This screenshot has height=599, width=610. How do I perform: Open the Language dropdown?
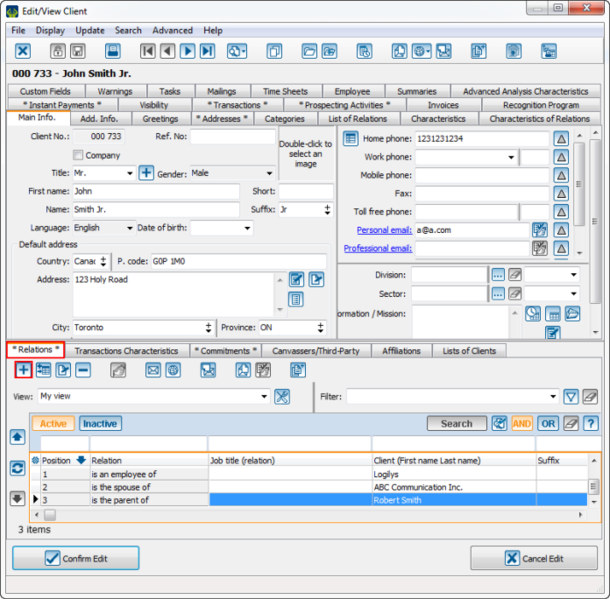(x=130, y=228)
